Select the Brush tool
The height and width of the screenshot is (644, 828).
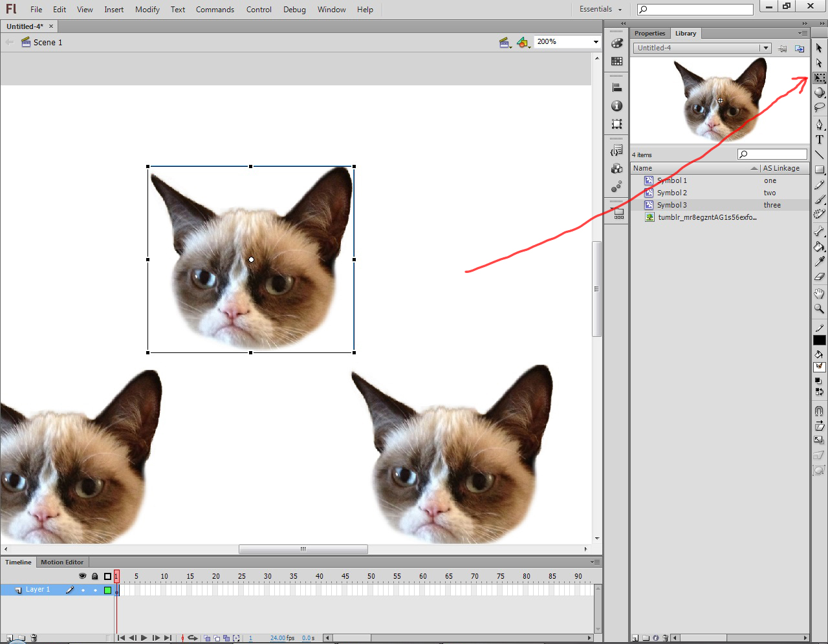[x=820, y=199]
